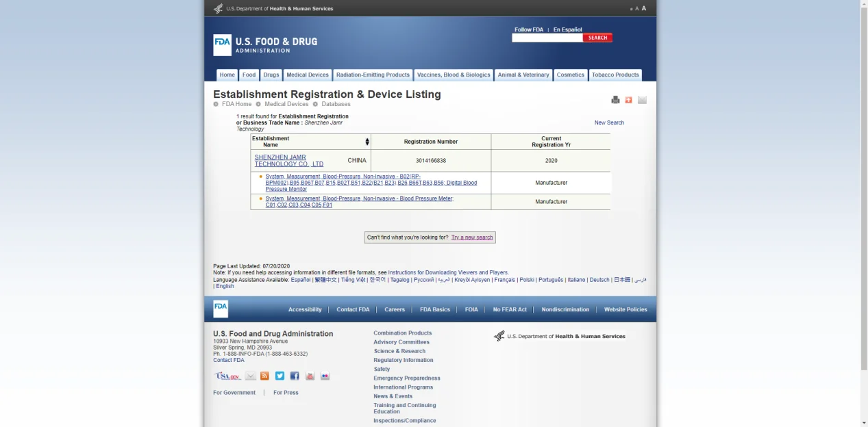
Task: Open the Medical Devices navigation tab
Action: (x=308, y=75)
